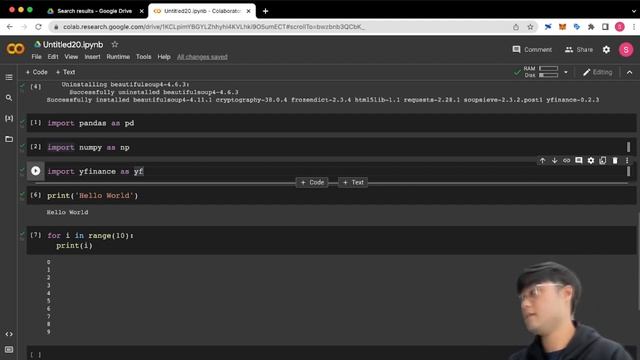Open notebook settings gear in header
This screenshot has width=640, height=360.
point(606,49)
